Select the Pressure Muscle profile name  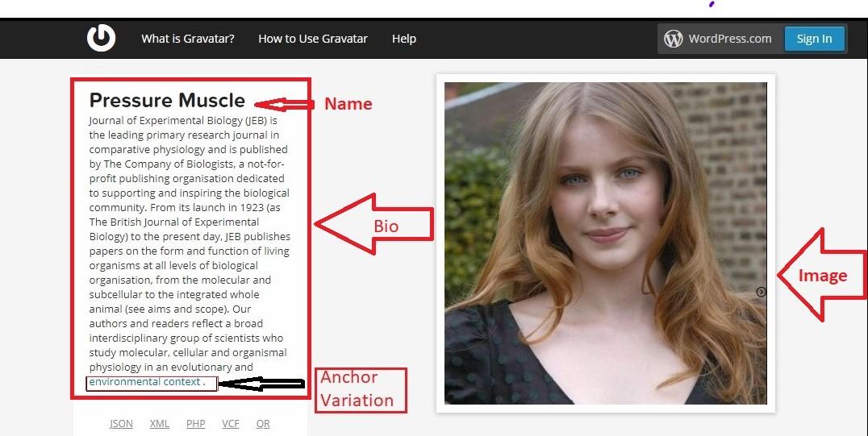coord(167,100)
